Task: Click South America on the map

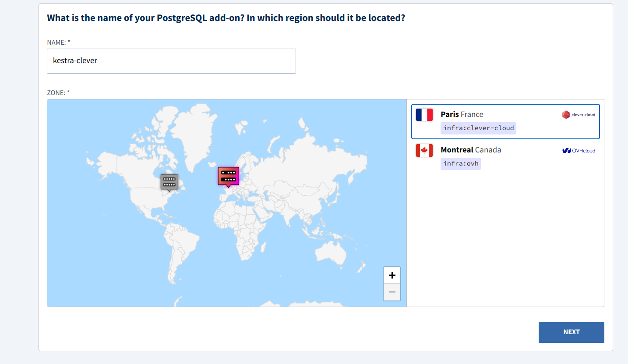Action: (x=182, y=245)
